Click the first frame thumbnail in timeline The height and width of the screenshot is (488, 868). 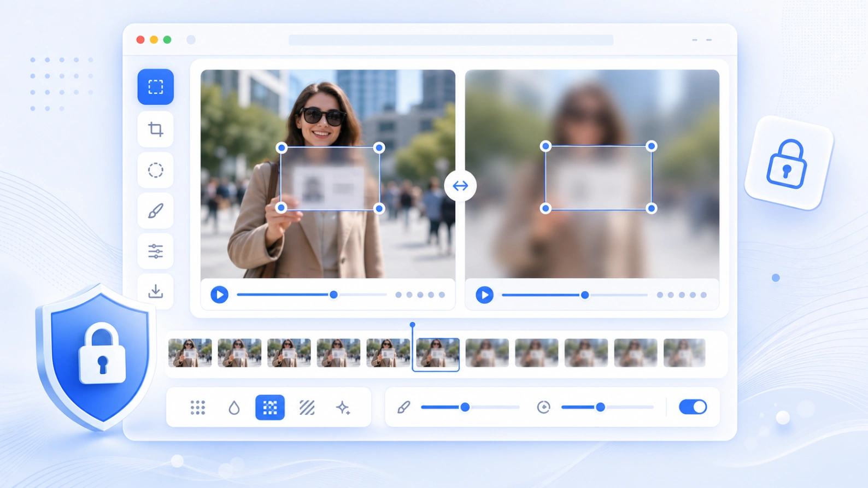pos(190,353)
